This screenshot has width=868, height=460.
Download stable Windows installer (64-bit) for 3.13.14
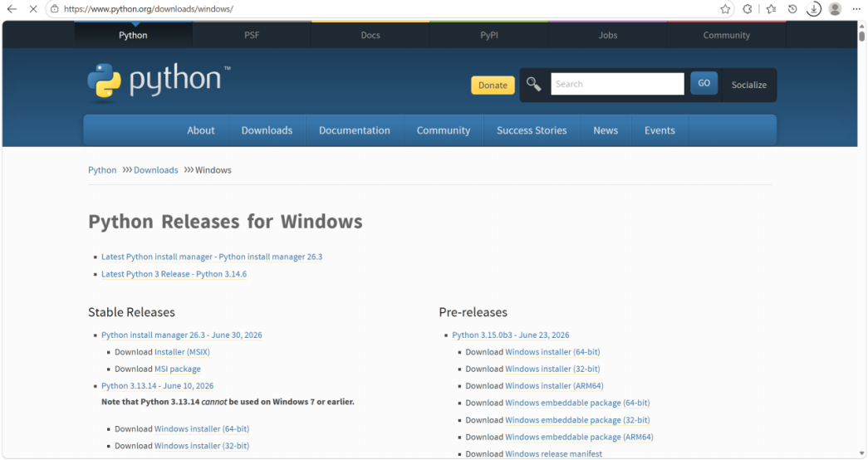[202, 429]
